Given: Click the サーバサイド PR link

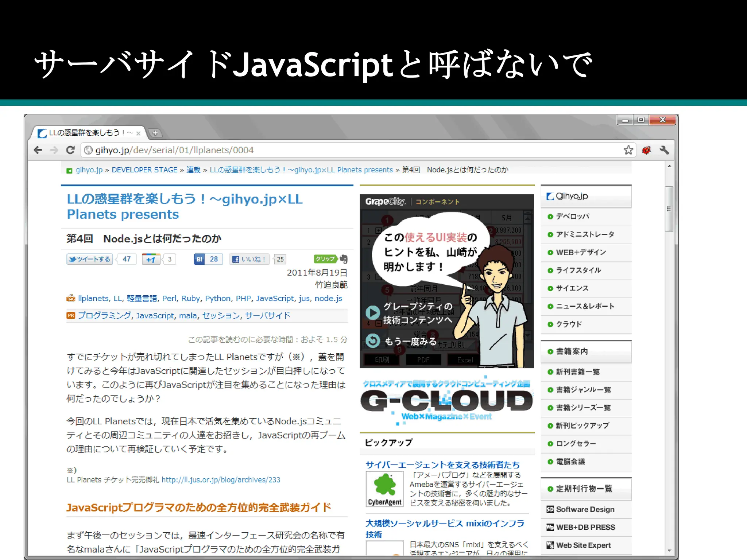Looking at the screenshot, I should point(267,316).
